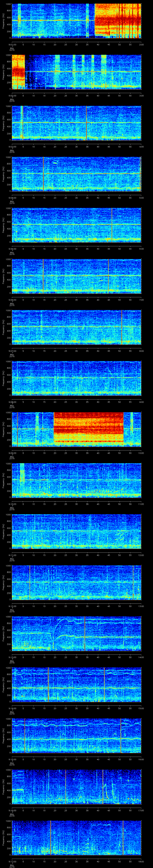Open the spectrogram panel starting at 9:05:00
The width and height of the screenshot is (153, 868).
76,225
